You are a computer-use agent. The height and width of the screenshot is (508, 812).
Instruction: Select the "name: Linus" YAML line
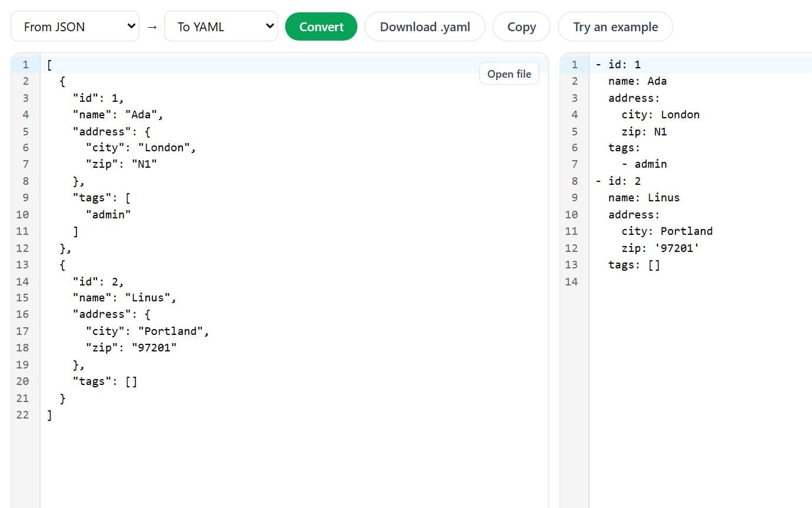tap(644, 198)
